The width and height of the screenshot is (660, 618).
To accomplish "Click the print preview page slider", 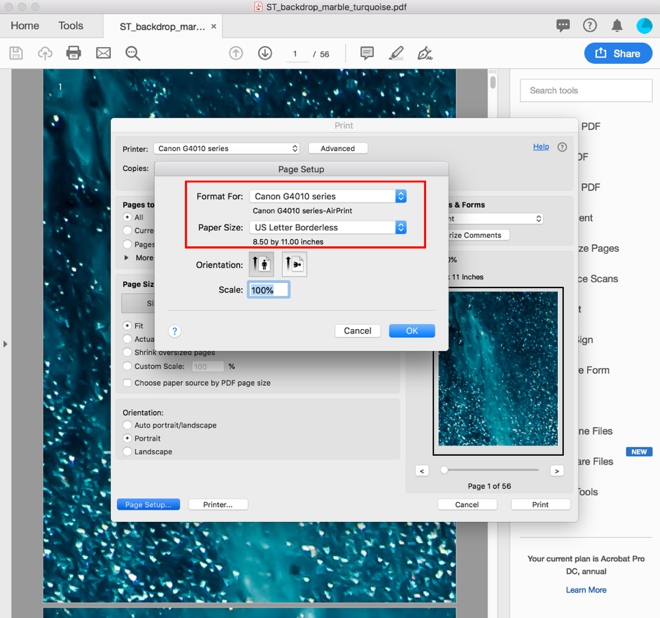I will [489, 470].
